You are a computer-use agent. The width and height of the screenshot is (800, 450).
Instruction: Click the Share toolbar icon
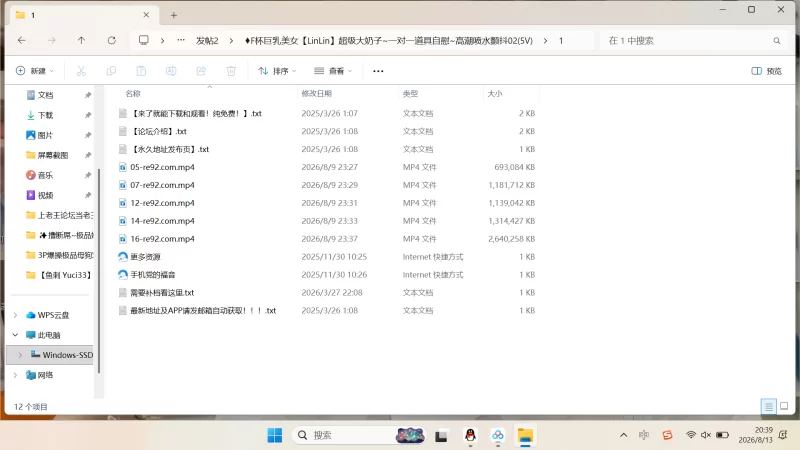pos(201,71)
